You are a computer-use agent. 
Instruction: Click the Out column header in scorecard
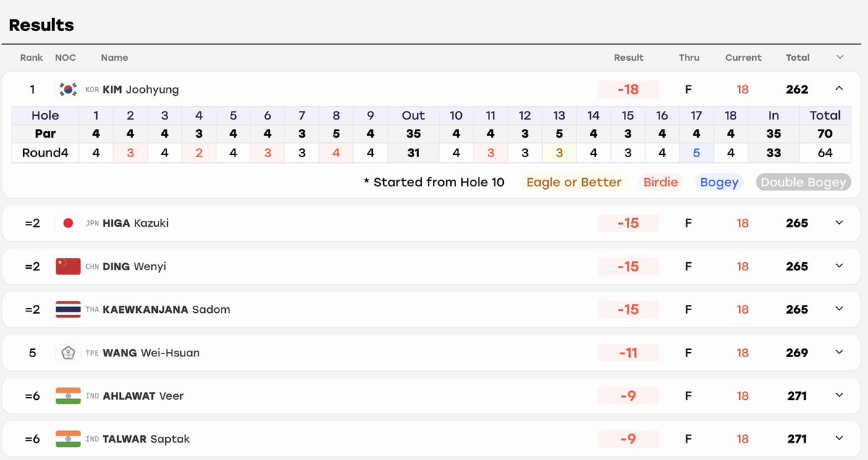pos(413,115)
